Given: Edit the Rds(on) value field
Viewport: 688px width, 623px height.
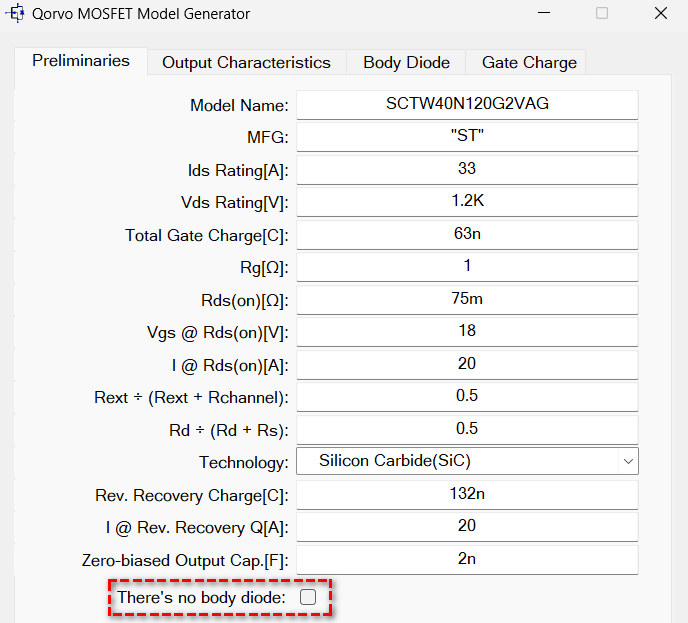Looking at the screenshot, I should pos(467,299).
